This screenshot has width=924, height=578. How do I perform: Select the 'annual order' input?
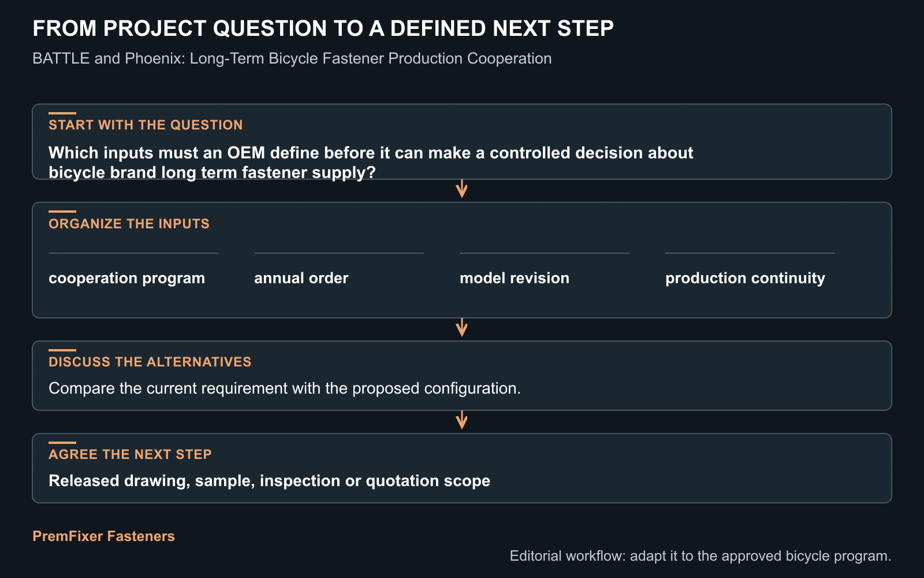click(x=301, y=278)
